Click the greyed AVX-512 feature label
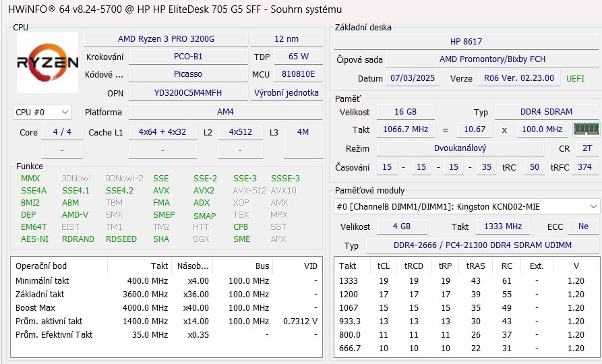Viewport: 602px width, 364px height. 249,191
